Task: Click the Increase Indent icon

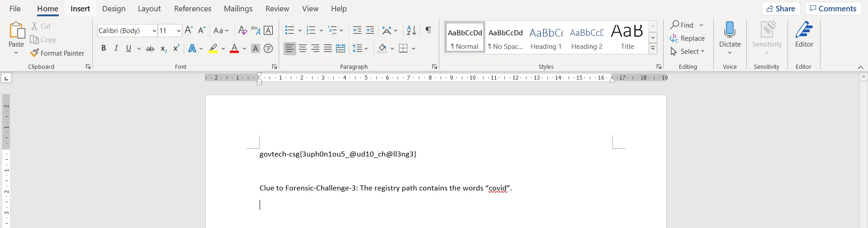Action: pos(370,31)
